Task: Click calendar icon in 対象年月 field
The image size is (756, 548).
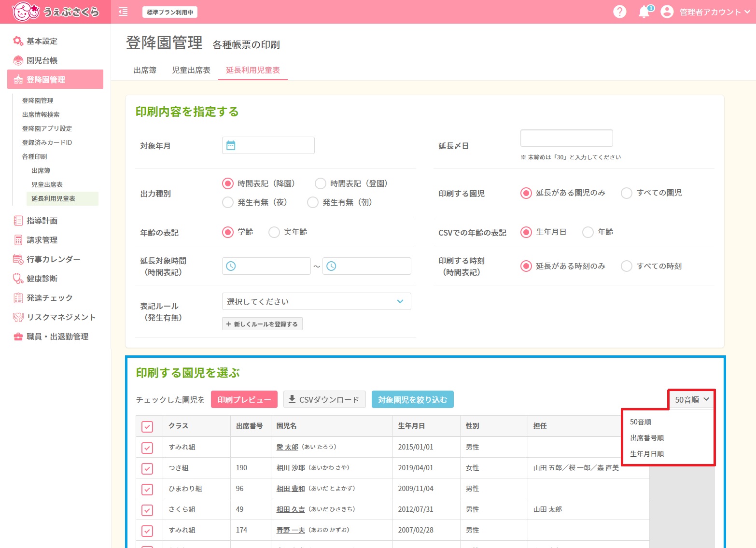Action: 231,145
